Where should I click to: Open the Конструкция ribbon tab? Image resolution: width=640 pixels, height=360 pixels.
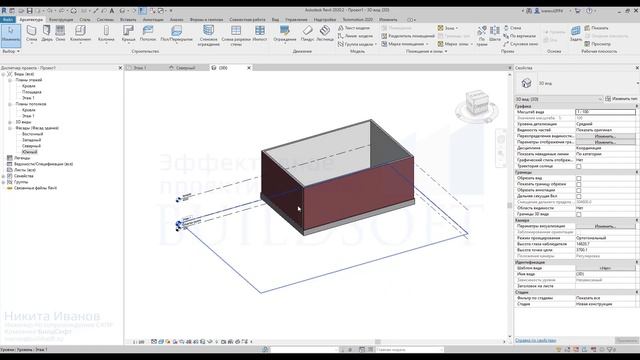pyautogui.click(x=61, y=20)
